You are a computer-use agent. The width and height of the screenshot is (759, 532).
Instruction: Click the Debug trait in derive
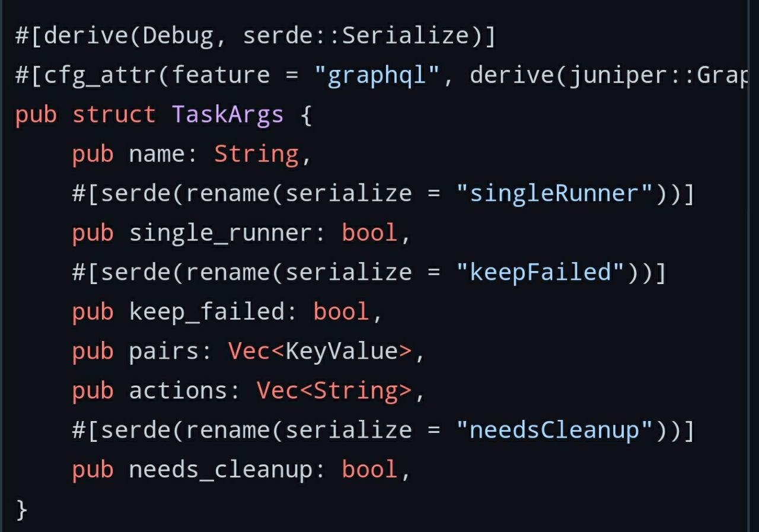[x=177, y=36]
